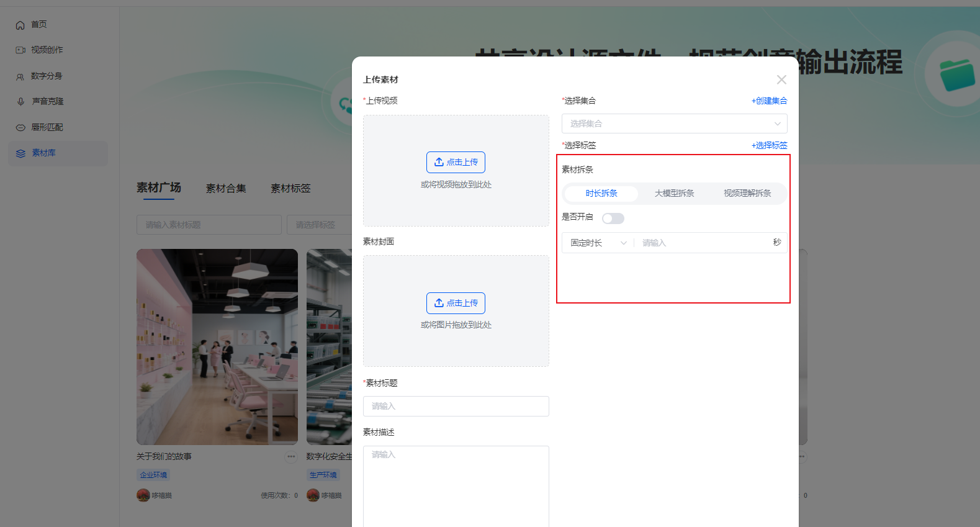Switch to the 素材标签 tab
The image size is (980, 527).
(290, 188)
